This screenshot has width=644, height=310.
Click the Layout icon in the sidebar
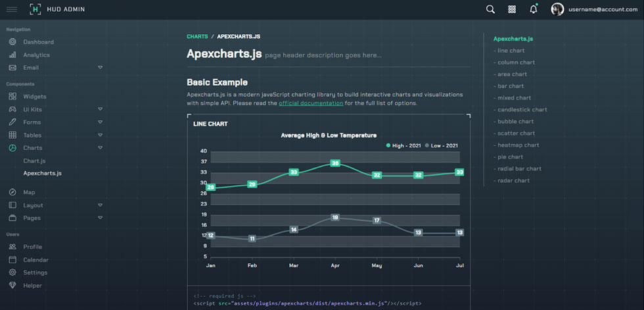click(12, 205)
